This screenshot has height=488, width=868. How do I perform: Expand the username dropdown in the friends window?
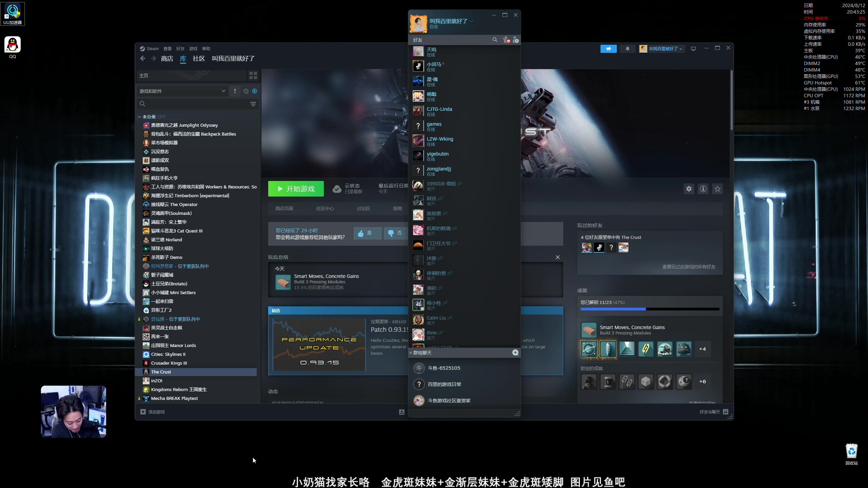pos(471,21)
